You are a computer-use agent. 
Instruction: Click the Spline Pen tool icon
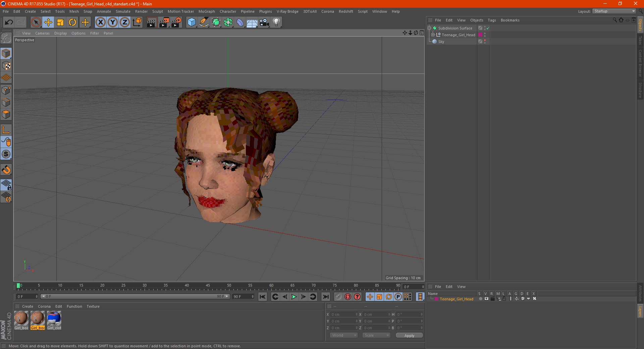pyautogui.click(x=204, y=22)
